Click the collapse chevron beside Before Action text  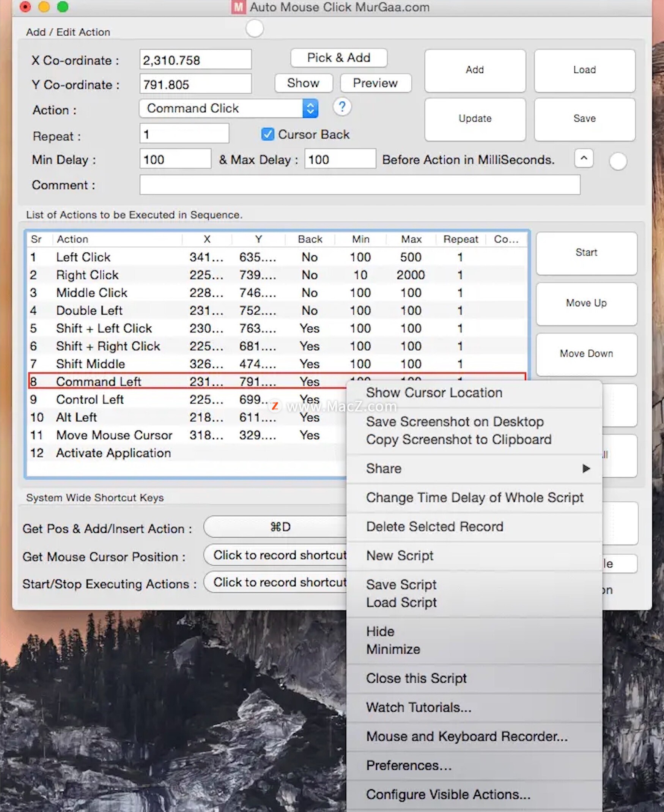click(x=584, y=158)
